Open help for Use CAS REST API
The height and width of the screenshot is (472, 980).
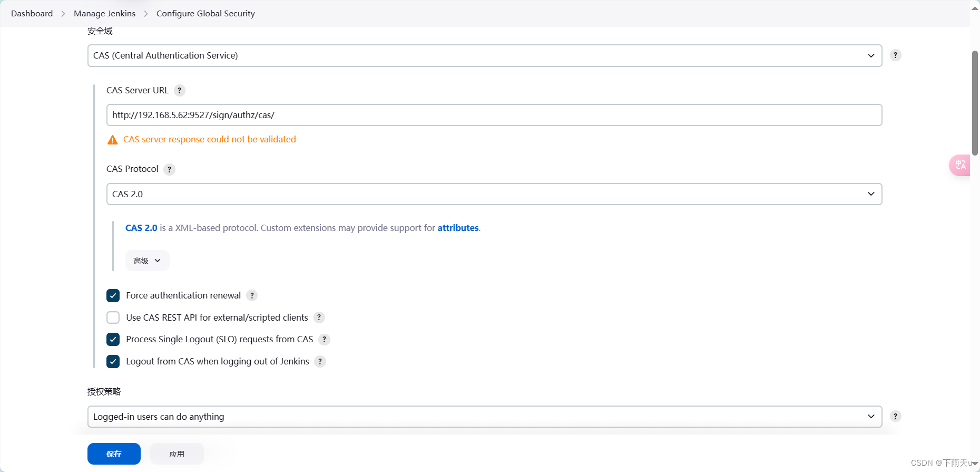coord(319,317)
